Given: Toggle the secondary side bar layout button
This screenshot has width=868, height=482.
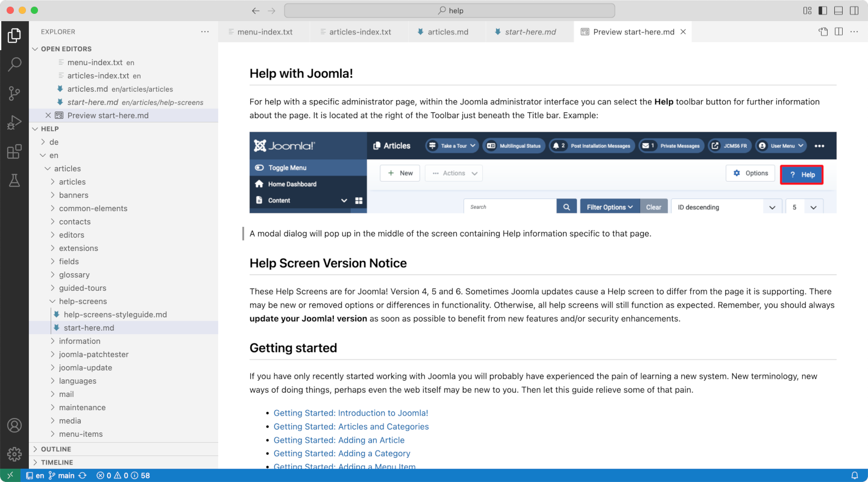Looking at the screenshot, I should 854,10.
